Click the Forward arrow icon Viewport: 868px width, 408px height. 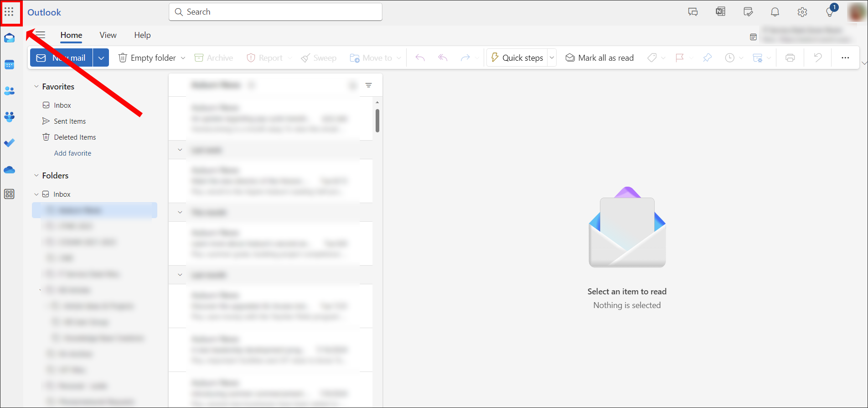tap(465, 58)
